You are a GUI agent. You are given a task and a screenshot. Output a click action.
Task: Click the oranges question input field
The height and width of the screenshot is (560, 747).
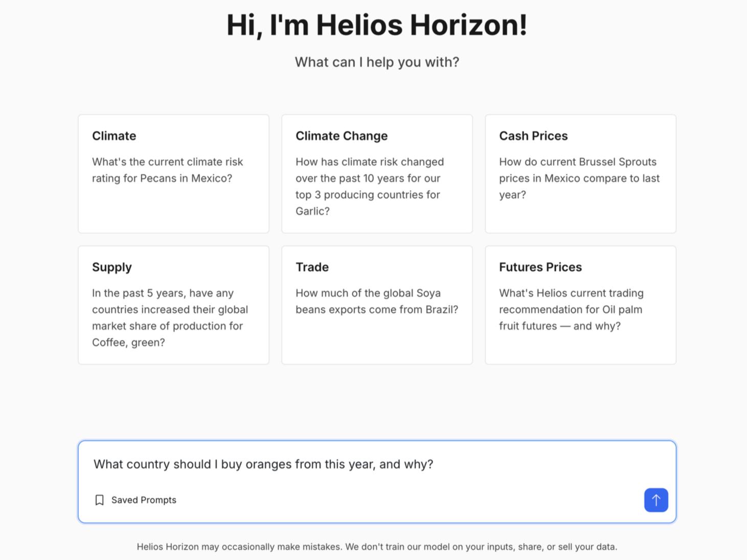tap(377, 464)
